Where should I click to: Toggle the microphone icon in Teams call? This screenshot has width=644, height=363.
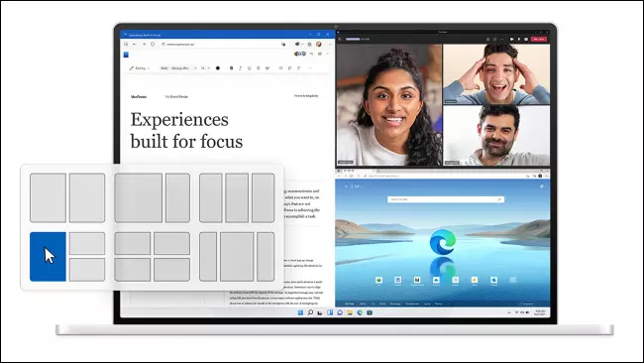[x=519, y=39]
